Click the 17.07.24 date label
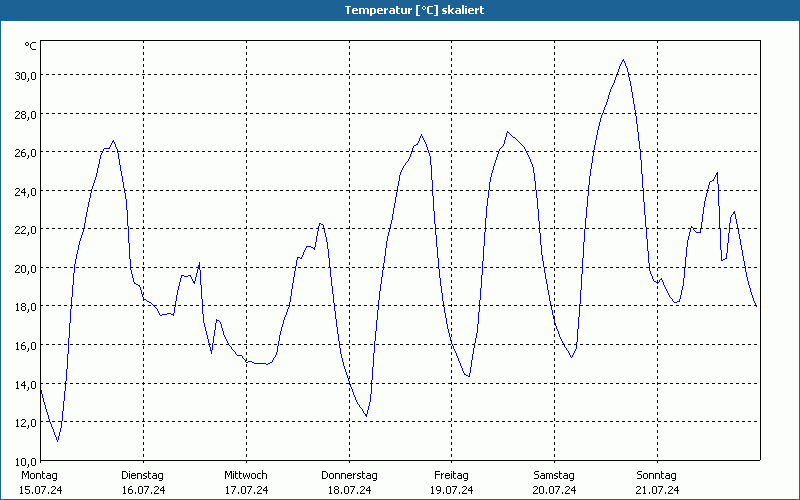Screen dimensions: 800x500 (246, 490)
